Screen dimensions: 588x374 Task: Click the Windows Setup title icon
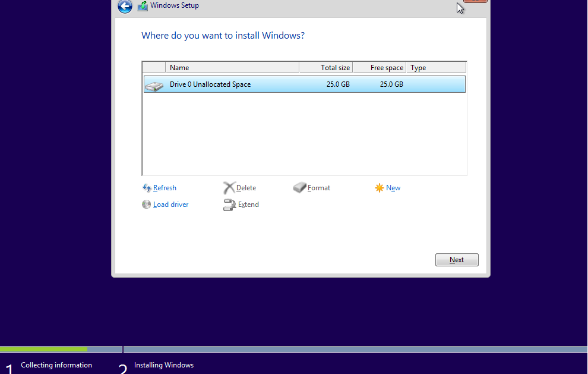click(x=143, y=6)
